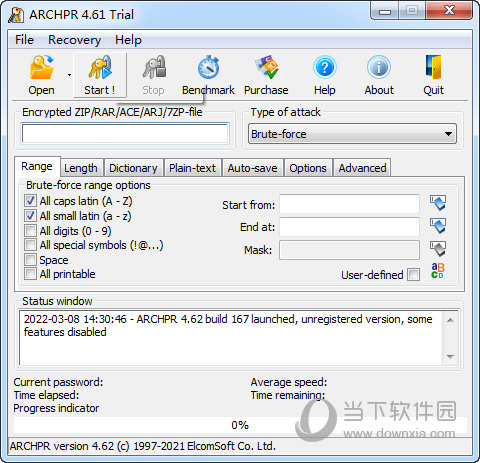Image resolution: width=480 pixels, height=463 pixels.
Task: Tick the All printable checkbox
Action: (x=30, y=274)
